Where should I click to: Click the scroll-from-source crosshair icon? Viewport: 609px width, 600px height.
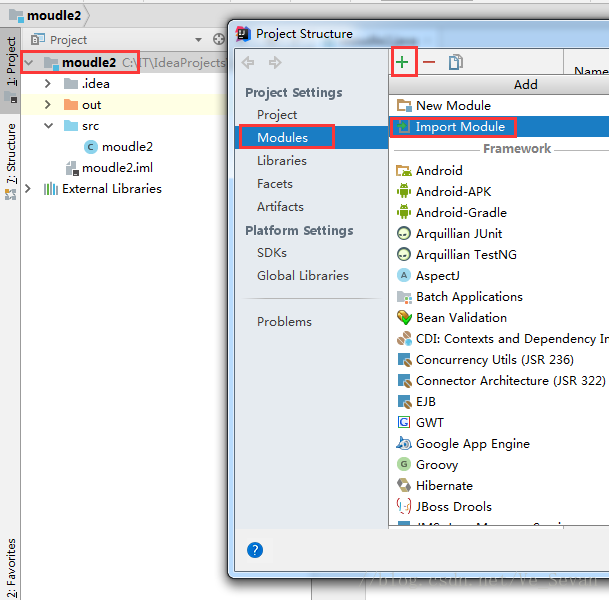pos(219,39)
